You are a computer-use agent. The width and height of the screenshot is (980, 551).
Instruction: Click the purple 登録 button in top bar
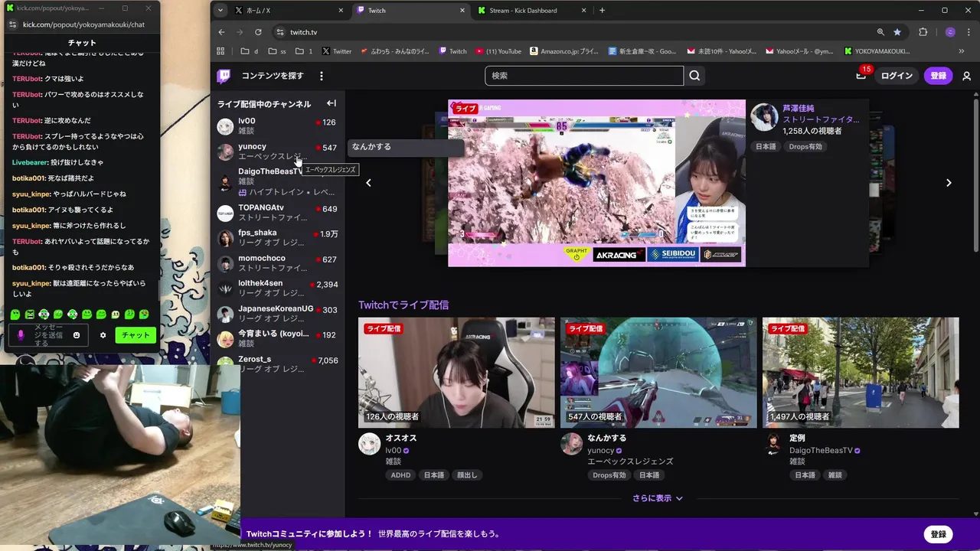[x=938, y=76]
